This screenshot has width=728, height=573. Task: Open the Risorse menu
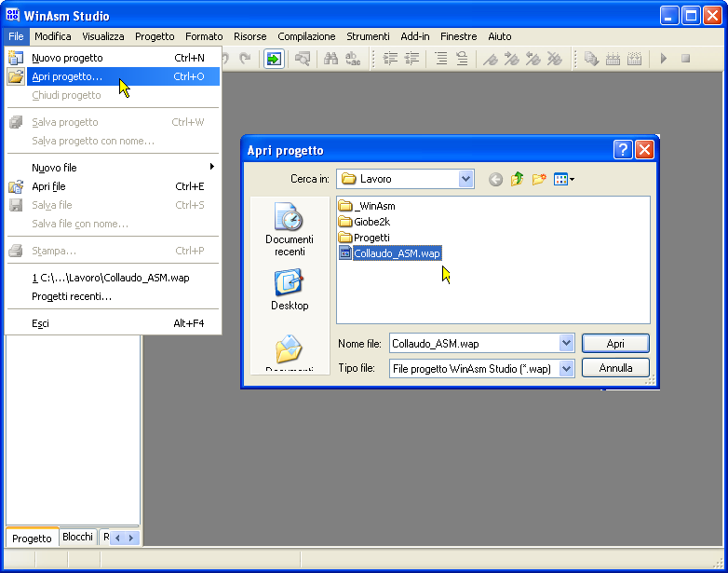tap(249, 36)
